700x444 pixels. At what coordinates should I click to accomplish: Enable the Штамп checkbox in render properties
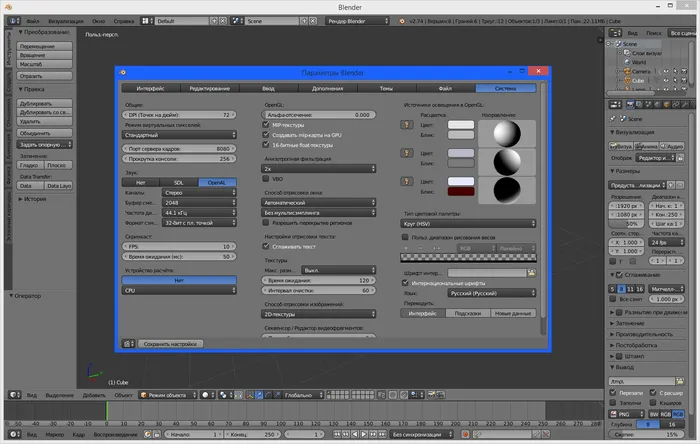619,356
